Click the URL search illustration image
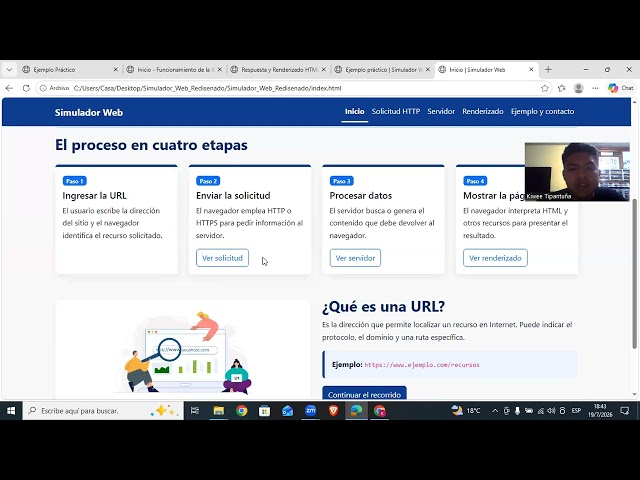This screenshot has height=480, width=640. pyautogui.click(x=183, y=351)
